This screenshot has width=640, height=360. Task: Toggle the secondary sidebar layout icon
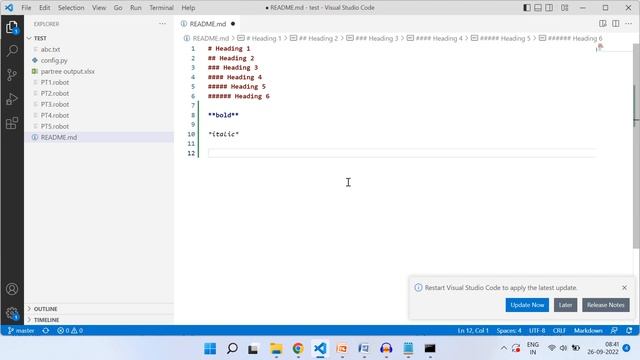pos(549,8)
